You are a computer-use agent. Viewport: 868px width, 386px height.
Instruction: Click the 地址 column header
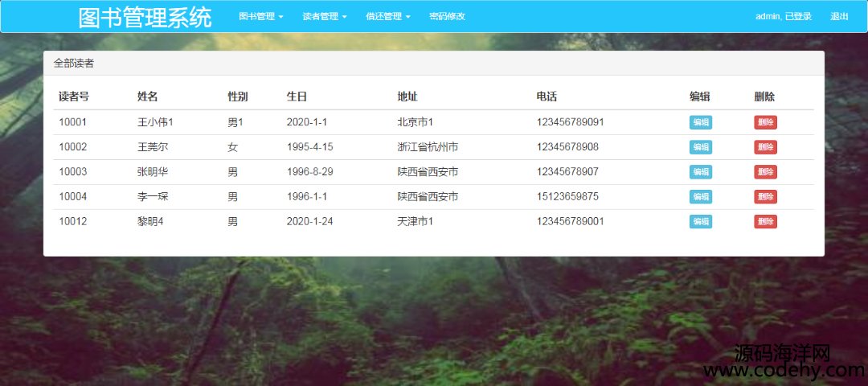click(407, 97)
